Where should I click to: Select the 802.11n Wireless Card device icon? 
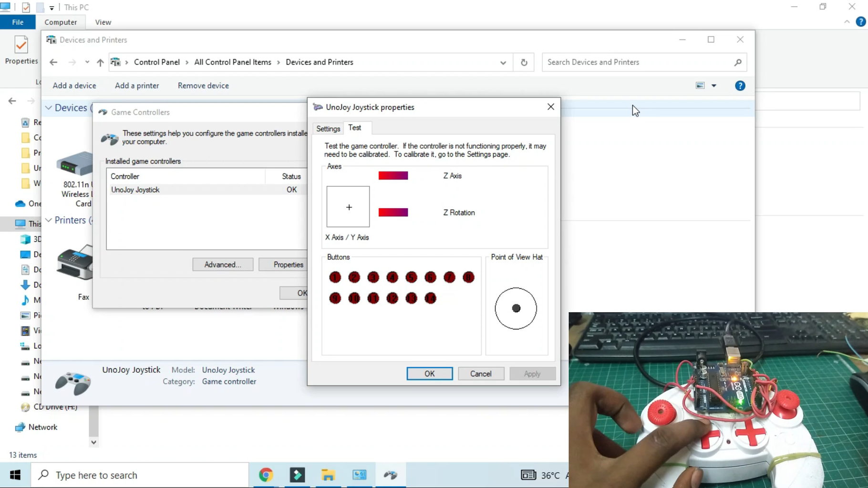click(x=74, y=164)
